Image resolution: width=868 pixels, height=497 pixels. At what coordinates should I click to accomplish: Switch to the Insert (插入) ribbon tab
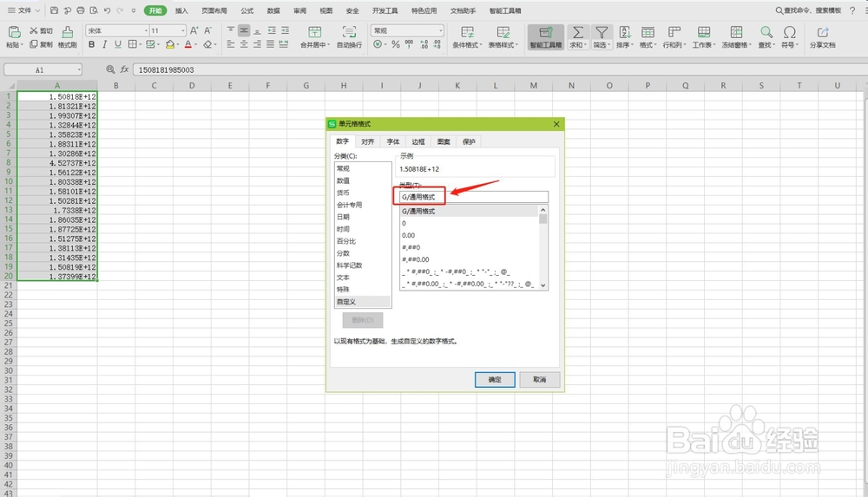[x=181, y=10]
